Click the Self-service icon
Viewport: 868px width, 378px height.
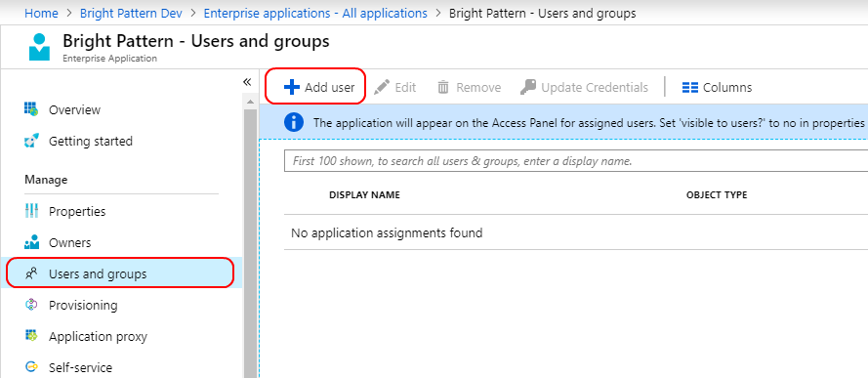[31, 367]
